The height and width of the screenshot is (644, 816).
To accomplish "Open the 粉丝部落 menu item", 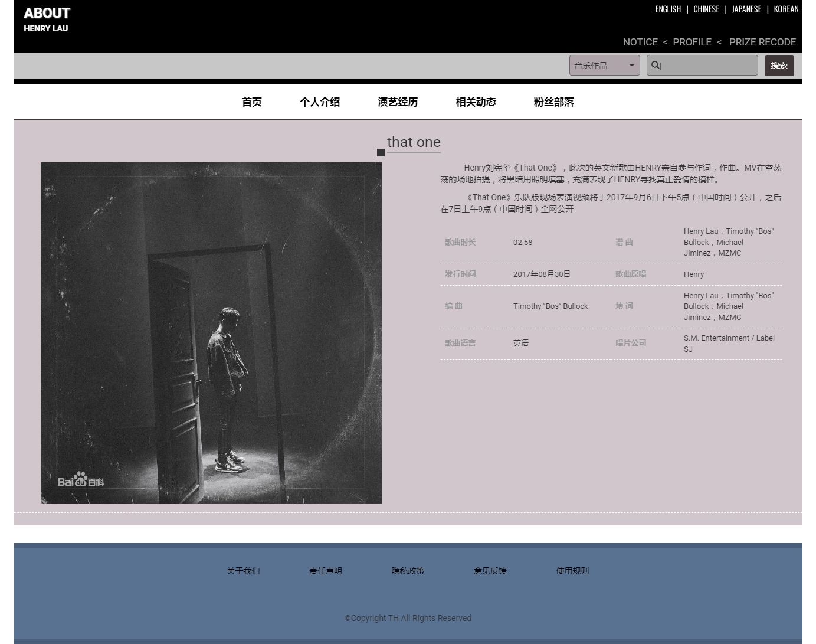I will click(x=553, y=102).
